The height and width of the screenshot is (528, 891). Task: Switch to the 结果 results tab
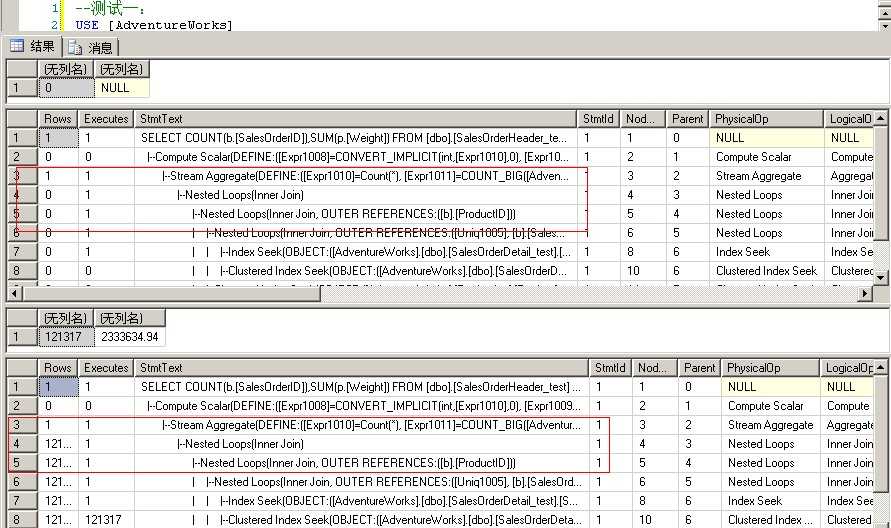[x=32, y=46]
